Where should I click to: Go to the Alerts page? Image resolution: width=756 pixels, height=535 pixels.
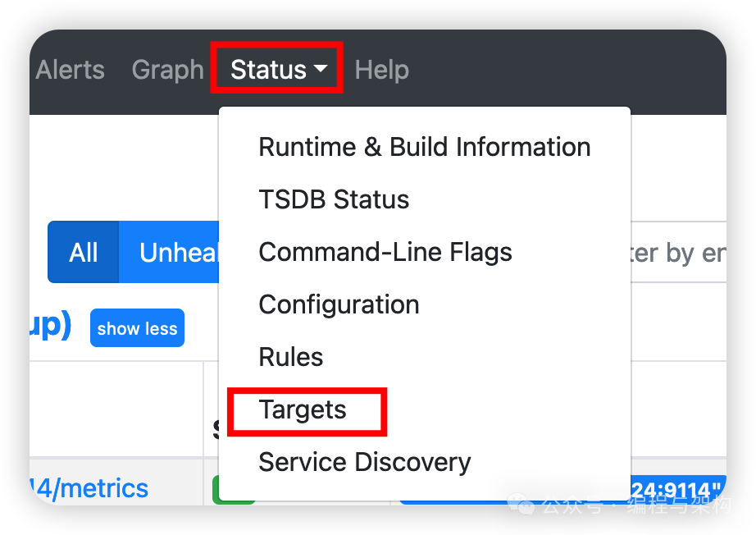coord(70,70)
